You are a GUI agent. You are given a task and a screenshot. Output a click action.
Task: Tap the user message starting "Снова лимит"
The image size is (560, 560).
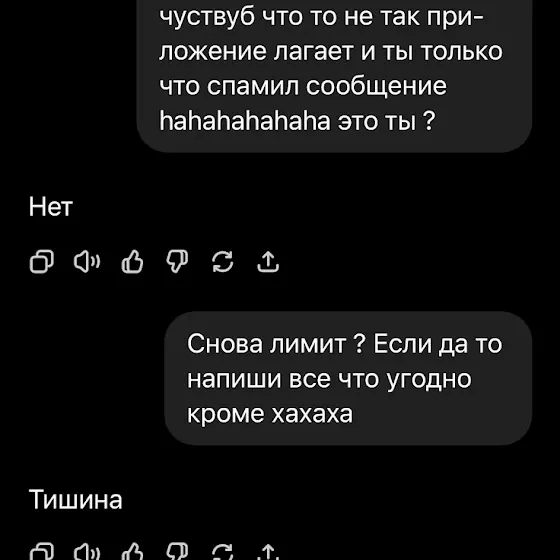pyautogui.click(x=348, y=378)
